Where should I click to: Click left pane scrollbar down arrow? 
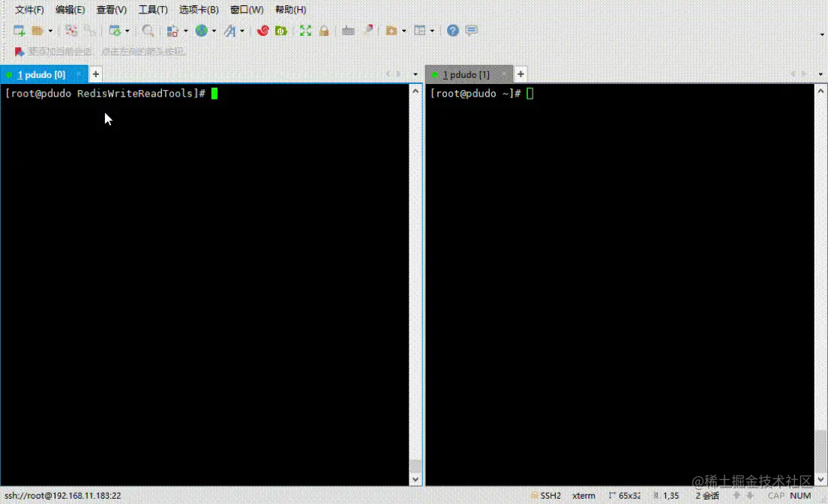(415, 480)
